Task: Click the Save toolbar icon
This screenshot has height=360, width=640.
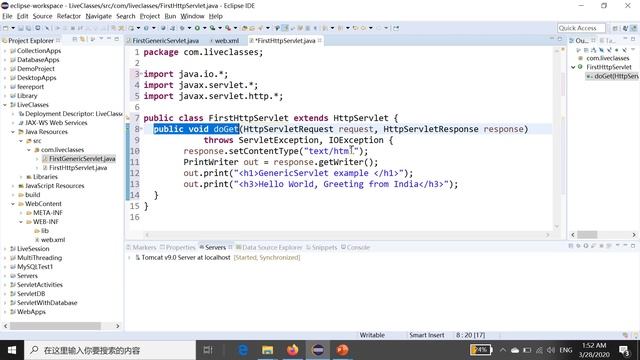Action: [20, 28]
